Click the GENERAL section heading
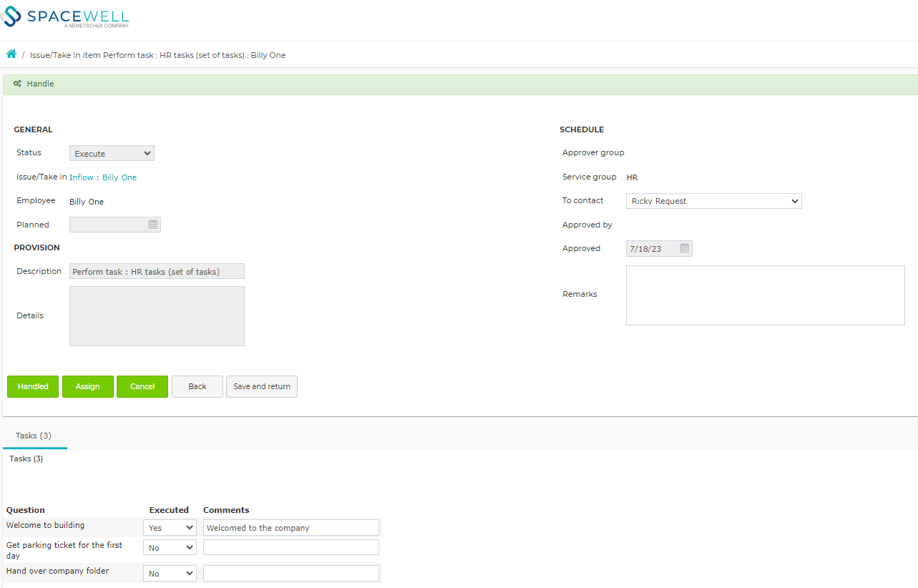The height and width of the screenshot is (588, 918). 34,129
